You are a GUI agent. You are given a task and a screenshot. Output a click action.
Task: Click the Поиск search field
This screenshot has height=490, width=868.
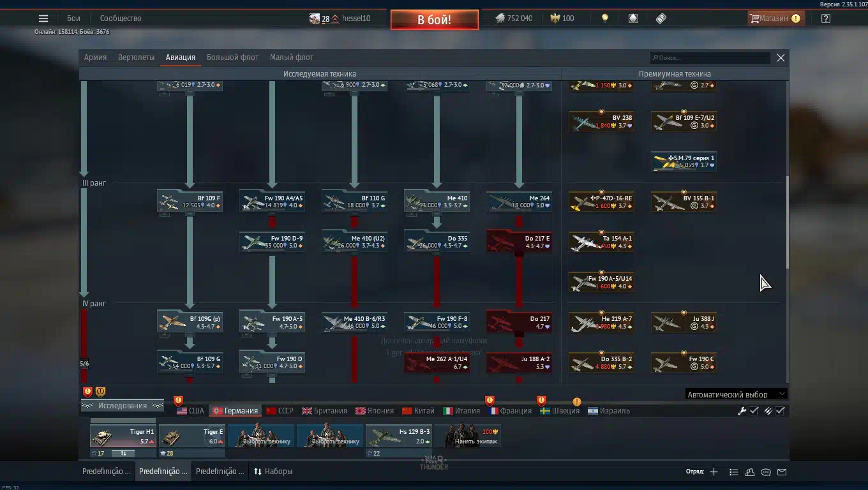click(x=710, y=57)
